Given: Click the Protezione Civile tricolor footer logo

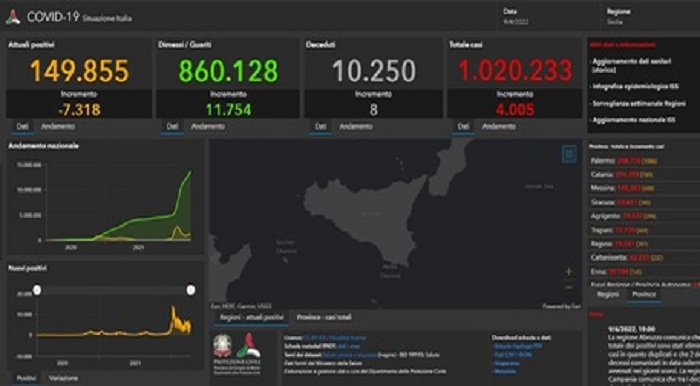Looking at the screenshot, I should (248, 345).
